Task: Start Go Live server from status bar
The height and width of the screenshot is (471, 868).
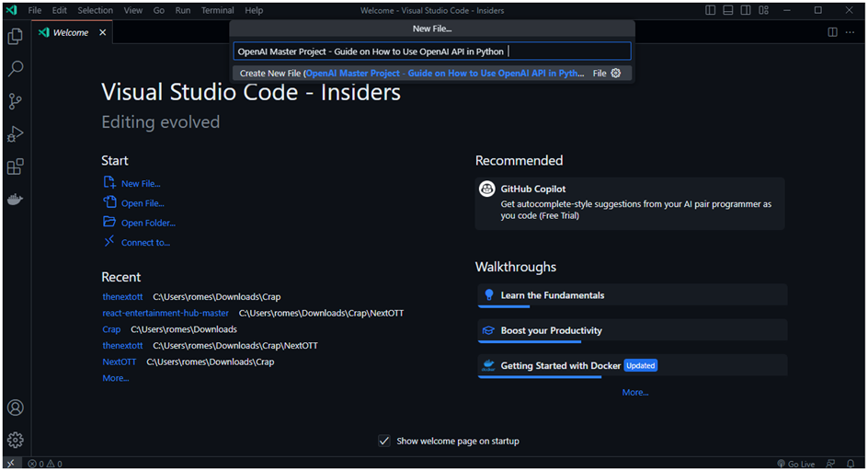Action: pos(796,464)
